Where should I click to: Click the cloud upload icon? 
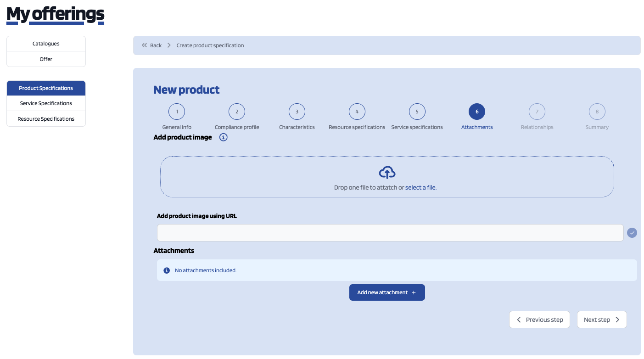387,173
